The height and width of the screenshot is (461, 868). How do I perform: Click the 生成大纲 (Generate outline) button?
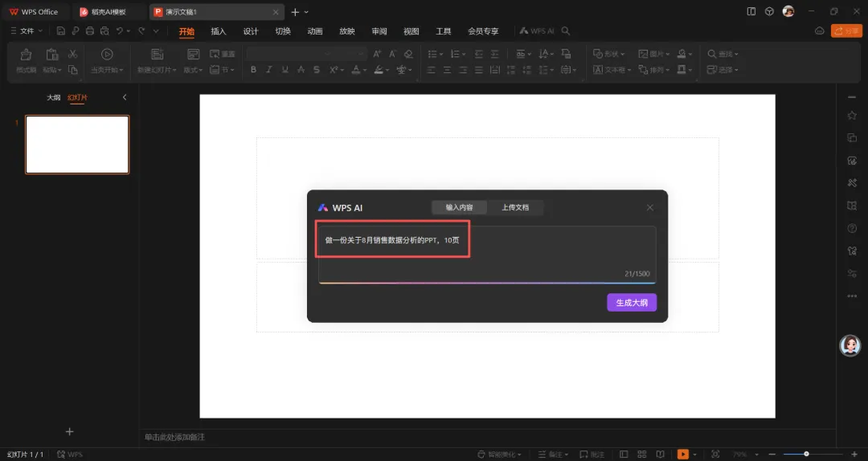pos(632,303)
